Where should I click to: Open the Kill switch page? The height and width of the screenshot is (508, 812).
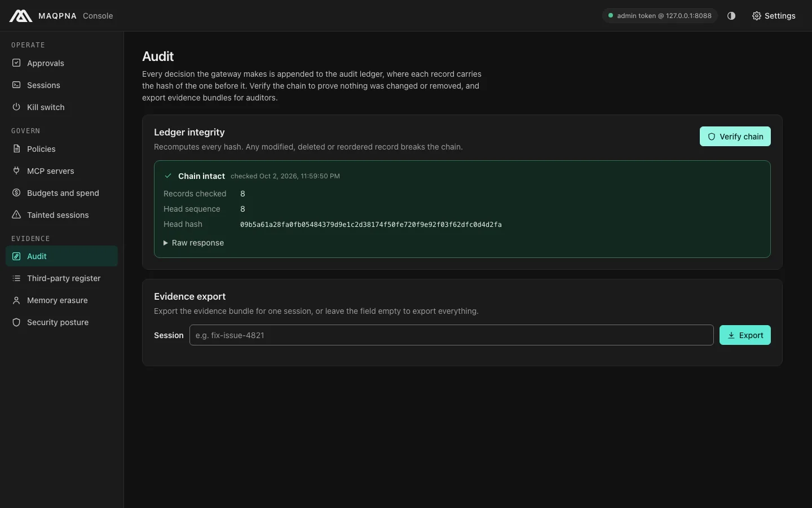(61, 107)
